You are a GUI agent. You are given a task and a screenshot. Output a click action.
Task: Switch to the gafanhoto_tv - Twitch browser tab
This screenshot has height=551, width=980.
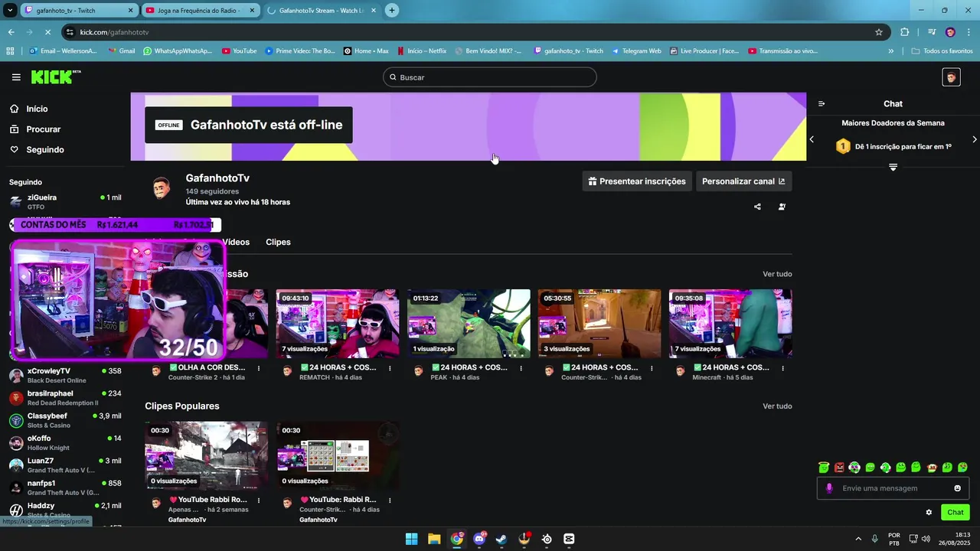tap(78, 11)
